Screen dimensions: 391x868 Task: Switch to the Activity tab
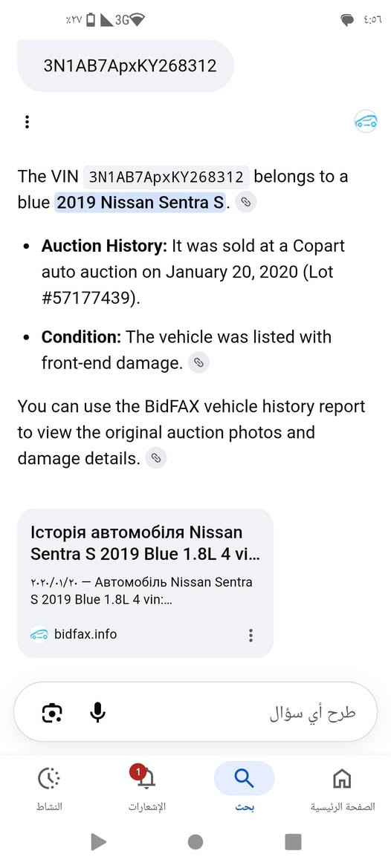point(49,789)
